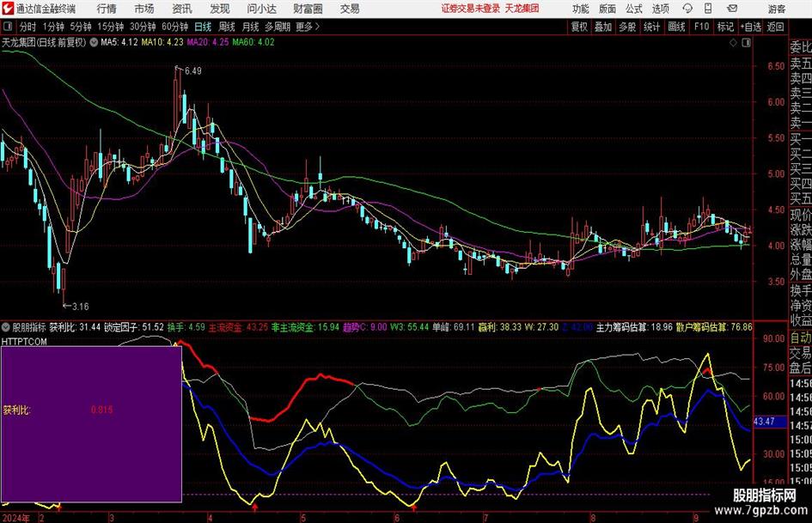Switch to 5分钟 chart period

click(80, 27)
